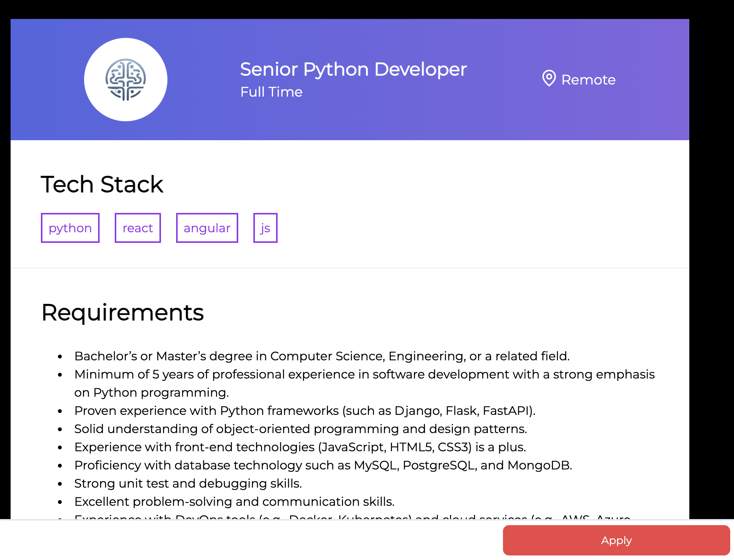This screenshot has width=734, height=560.
Task: Click the Remote location text
Action: [x=588, y=80]
